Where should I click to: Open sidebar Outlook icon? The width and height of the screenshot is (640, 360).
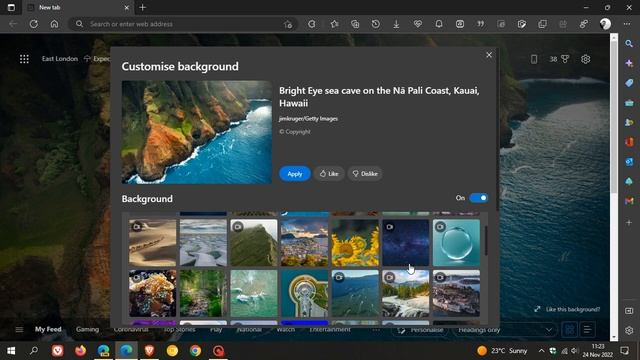tap(629, 162)
